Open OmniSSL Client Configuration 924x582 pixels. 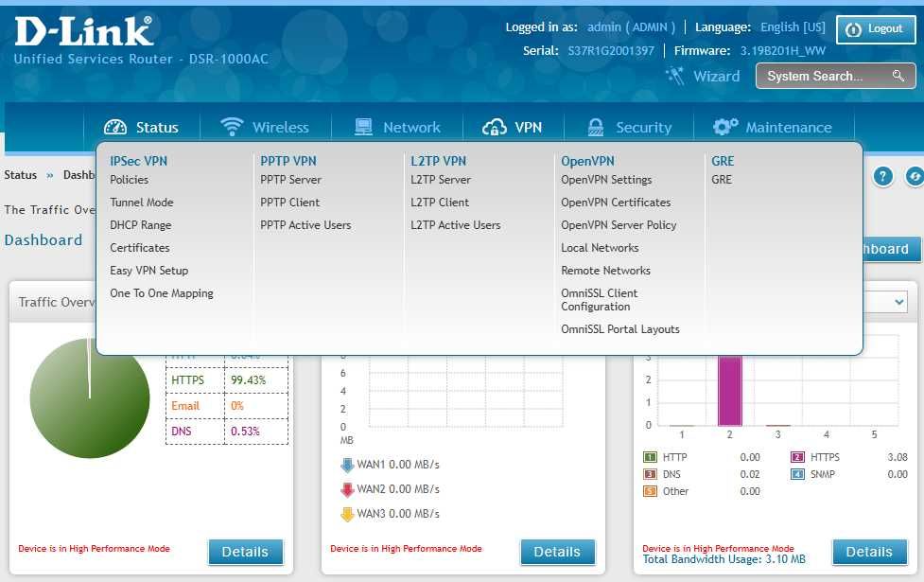coord(600,300)
